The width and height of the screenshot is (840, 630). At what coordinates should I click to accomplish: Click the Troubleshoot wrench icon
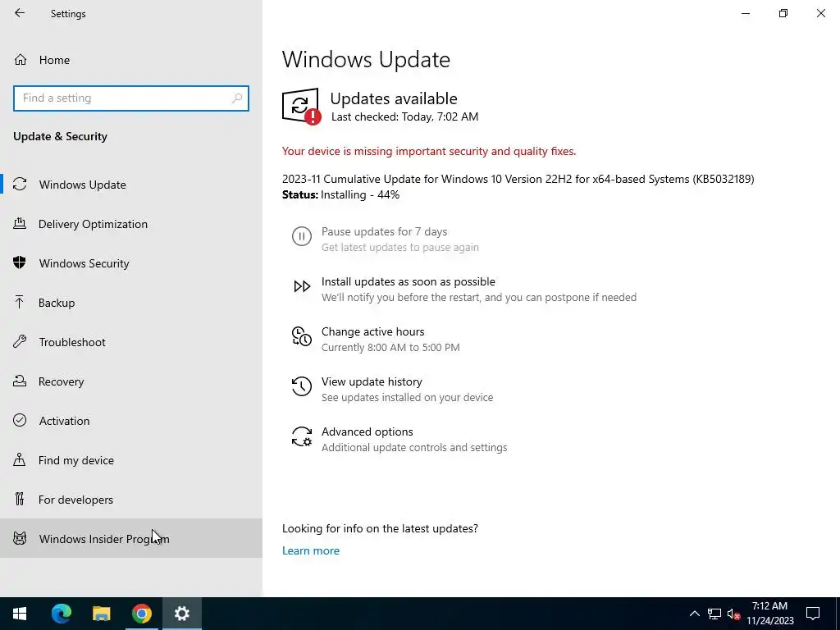tap(20, 341)
